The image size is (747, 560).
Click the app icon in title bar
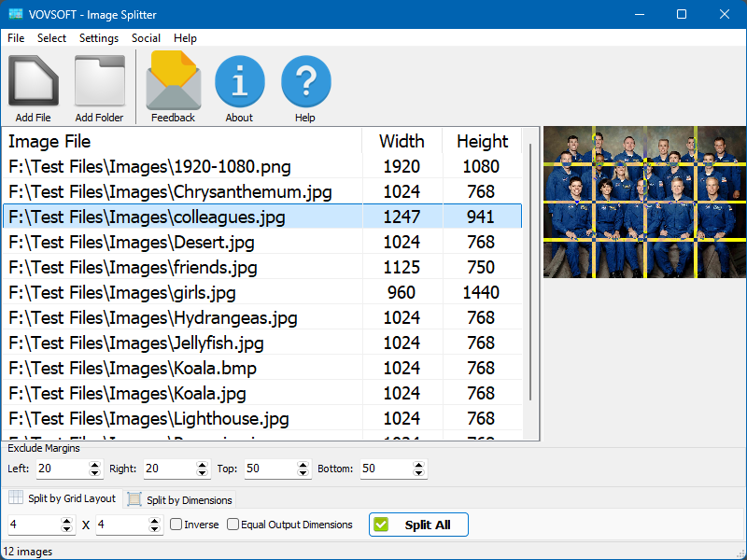point(16,14)
